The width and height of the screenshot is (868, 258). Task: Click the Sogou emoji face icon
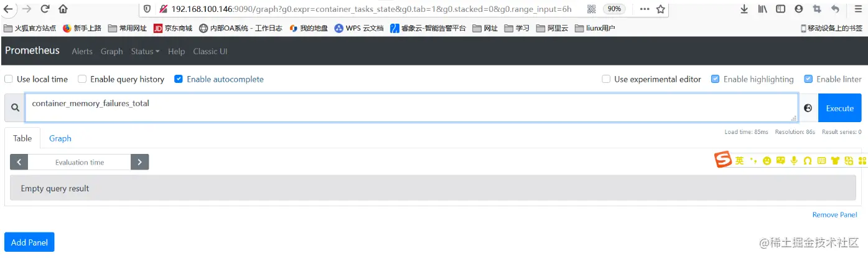[x=767, y=160]
